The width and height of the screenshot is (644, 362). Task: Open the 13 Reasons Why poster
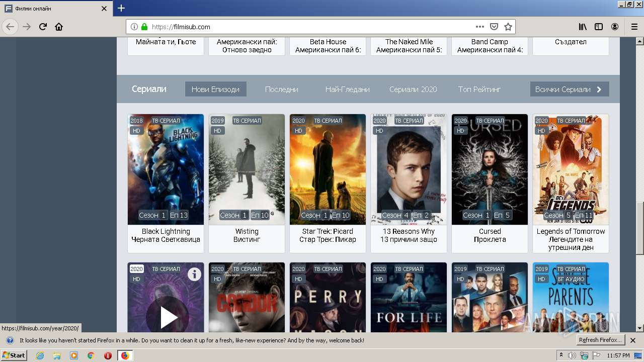[409, 169]
